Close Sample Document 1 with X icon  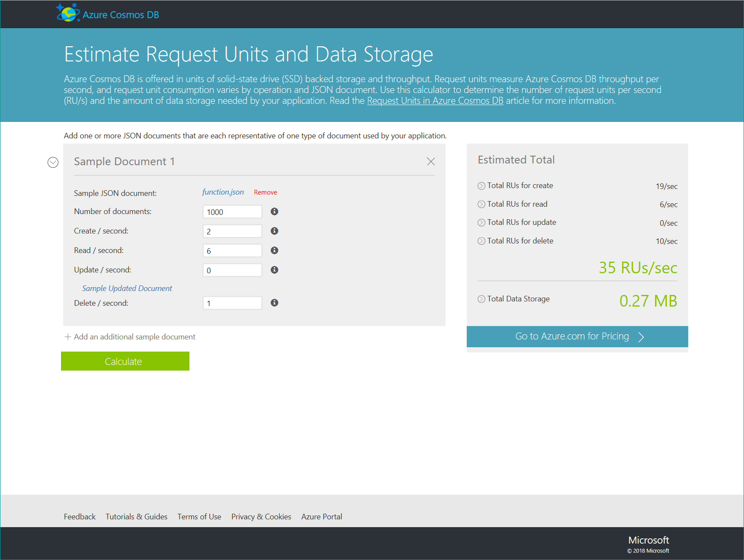point(431,161)
